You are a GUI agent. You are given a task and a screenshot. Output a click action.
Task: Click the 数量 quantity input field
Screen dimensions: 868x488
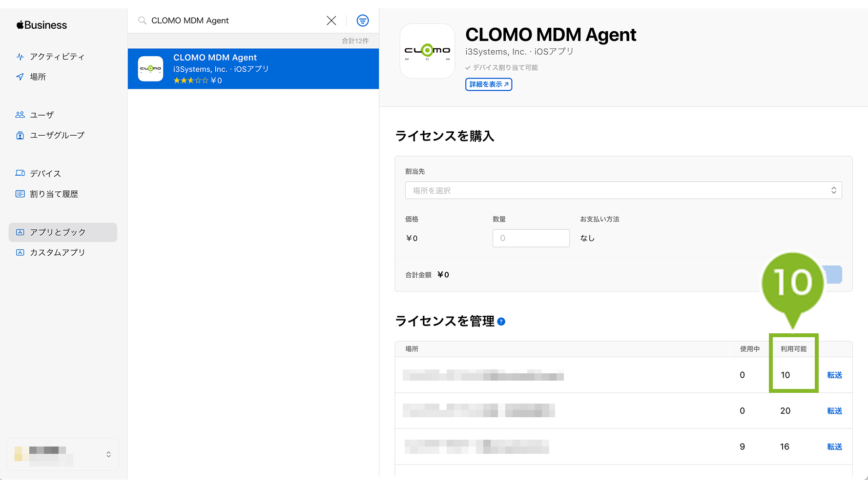pyautogui.click(x=531, y=238)
